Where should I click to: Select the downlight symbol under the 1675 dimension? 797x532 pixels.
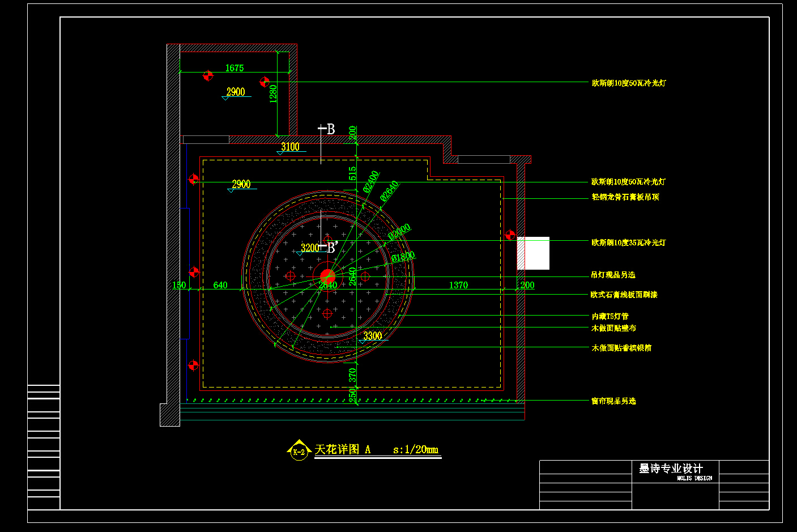pyautogui.click(x=208, y=75)
